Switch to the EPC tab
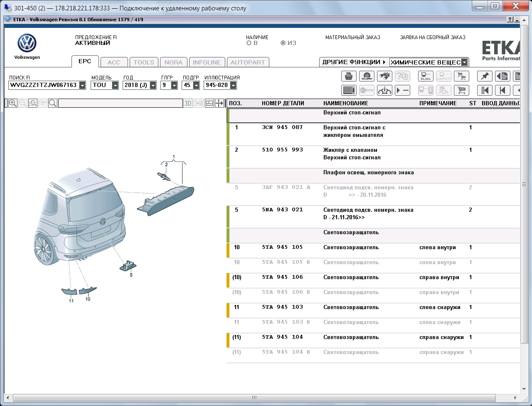532x406 pixels. coord(85,61)
